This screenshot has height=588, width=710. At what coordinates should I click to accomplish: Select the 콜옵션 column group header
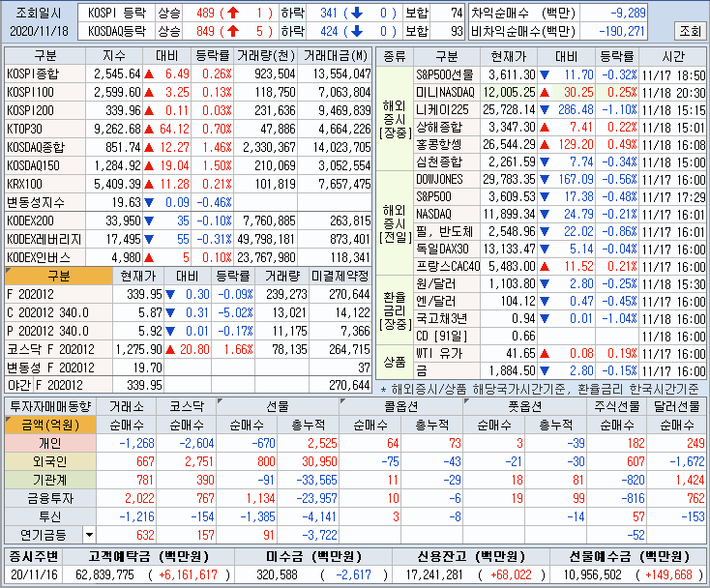pyautogui.click(x=400, y=406)
